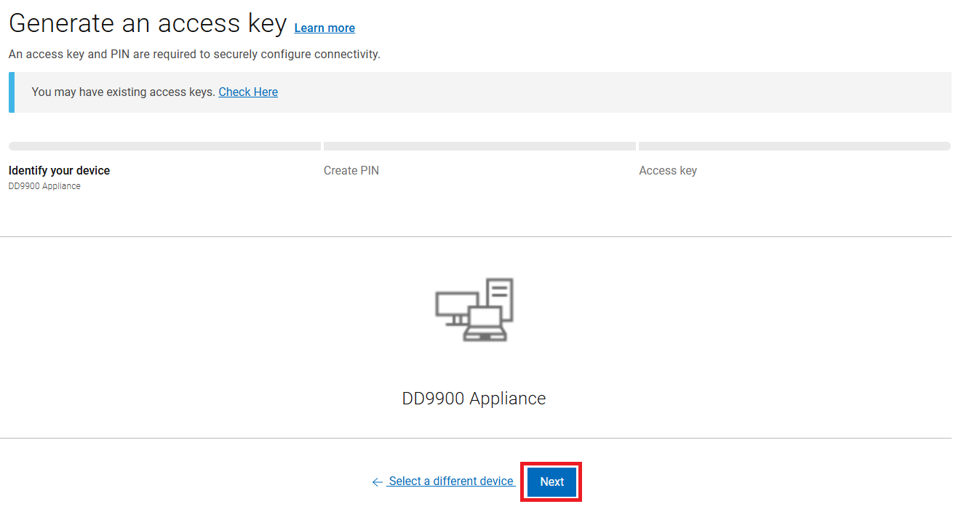Screen dimensions: 980x520
Task: Click the back arrow beside Select a different device
Action: coord(377,481)
